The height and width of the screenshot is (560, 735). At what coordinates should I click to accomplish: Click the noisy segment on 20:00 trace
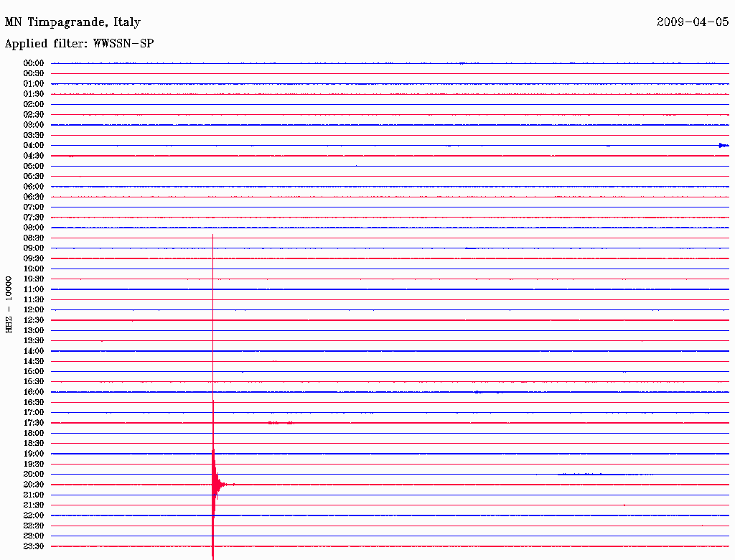pos(605,474)
